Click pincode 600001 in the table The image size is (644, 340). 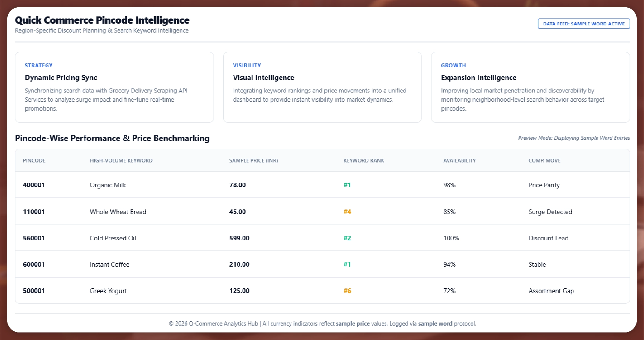[34, 265]
